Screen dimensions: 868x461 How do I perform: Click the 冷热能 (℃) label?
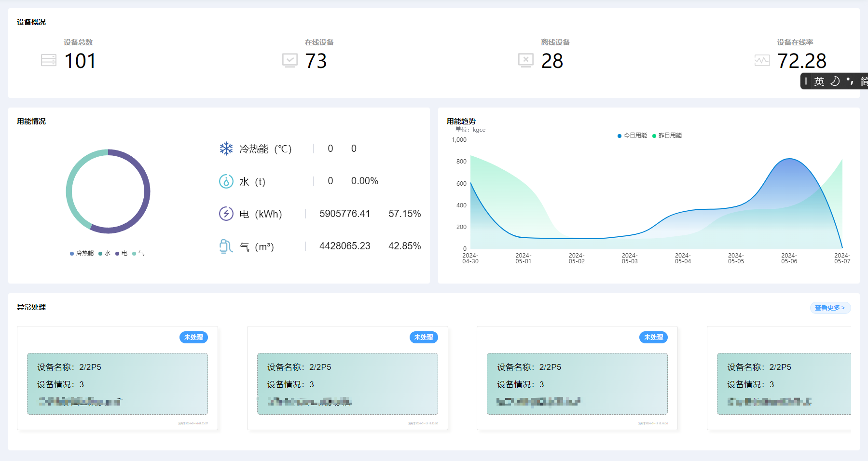[265, 149]
